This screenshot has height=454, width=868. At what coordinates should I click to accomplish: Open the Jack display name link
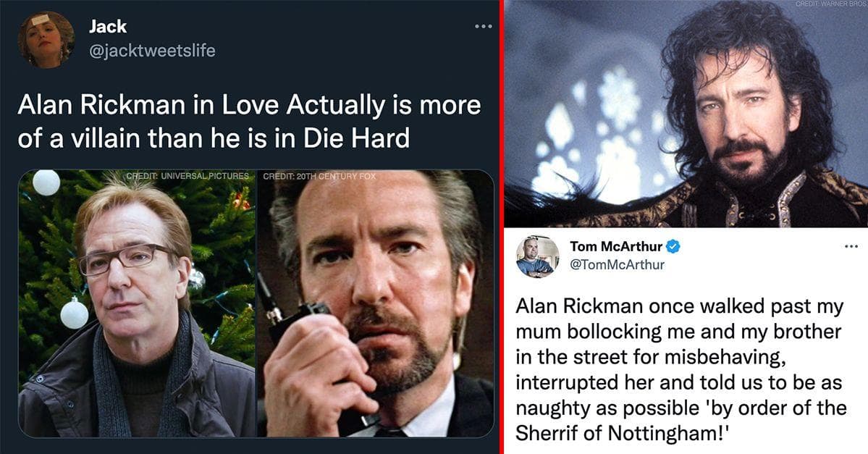[107, 27]
